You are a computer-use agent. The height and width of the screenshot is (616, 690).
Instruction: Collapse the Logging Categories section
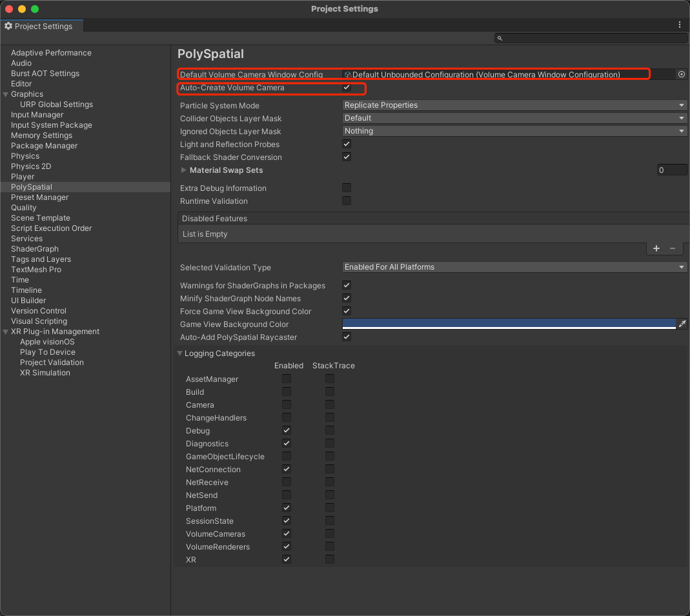coord(180,353)
